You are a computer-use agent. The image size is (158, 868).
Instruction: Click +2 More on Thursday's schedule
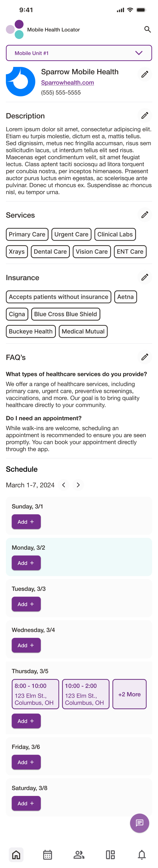point(129,694)
